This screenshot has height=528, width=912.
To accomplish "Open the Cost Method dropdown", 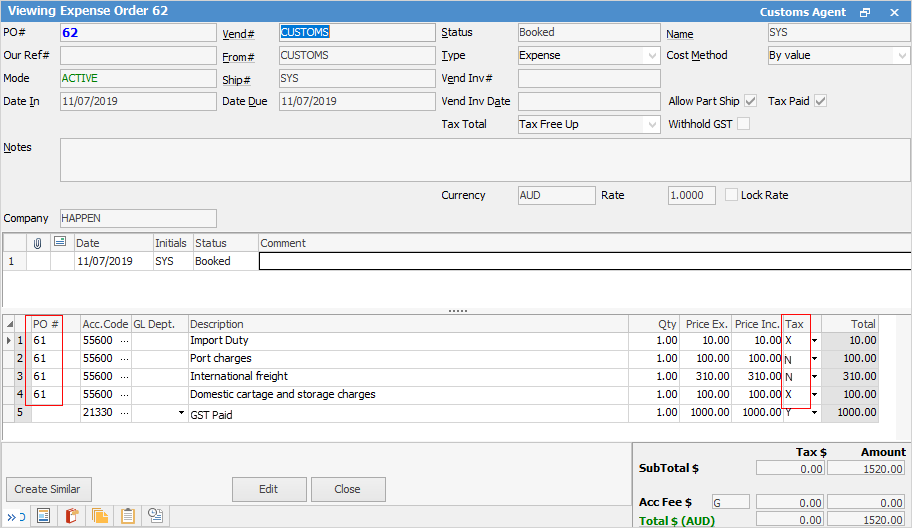I will point(901,56).
